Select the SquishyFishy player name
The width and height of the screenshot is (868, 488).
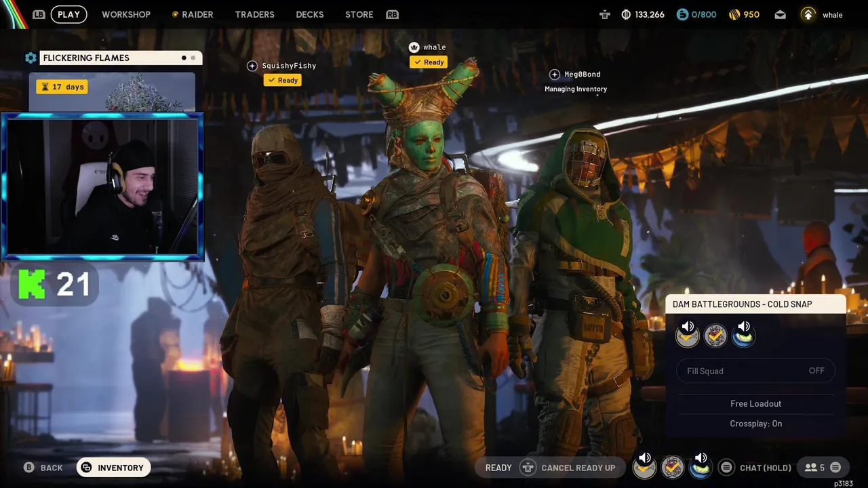(289, 66)
